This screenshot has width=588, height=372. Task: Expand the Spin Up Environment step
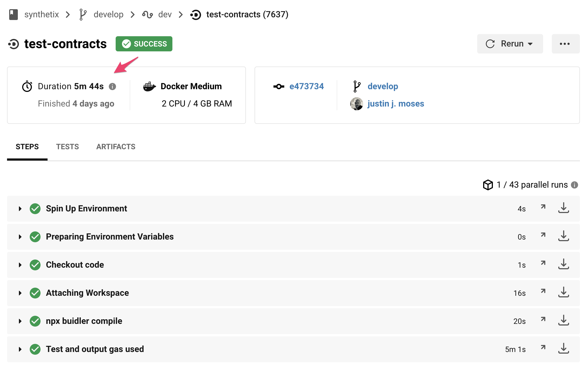pos(20,209)
